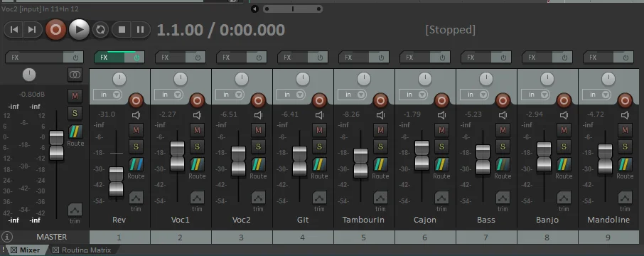Click the transport Pause button
Image resolution: width=644 pixels, height=256 pixels.
tap(141, 30)
